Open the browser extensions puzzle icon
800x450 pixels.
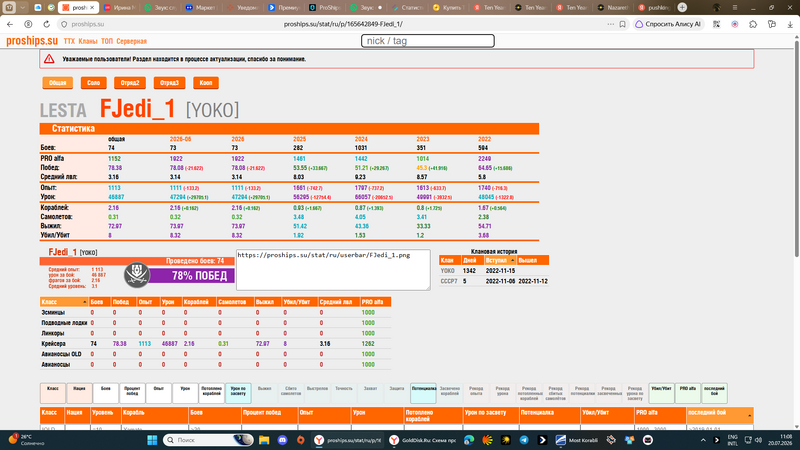(x=753, y=24)
